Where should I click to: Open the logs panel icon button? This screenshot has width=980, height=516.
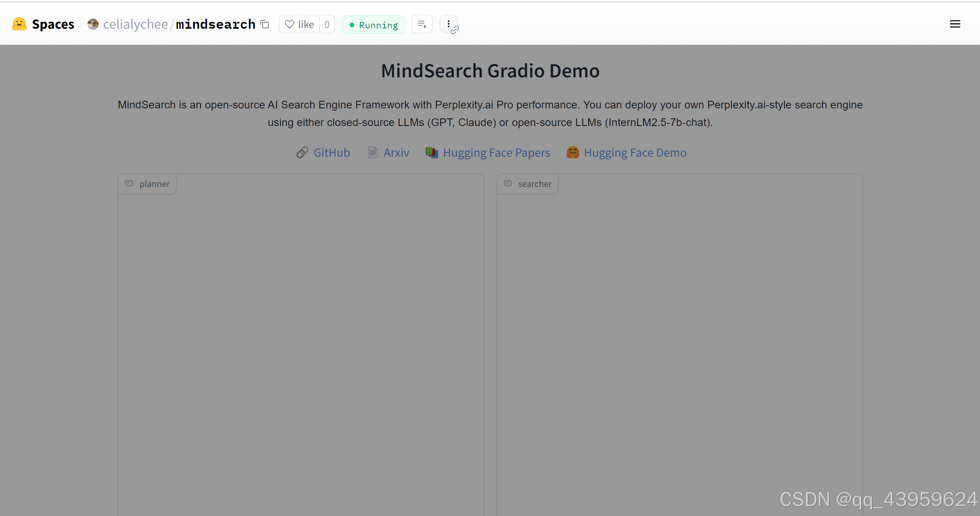(422, 25)
